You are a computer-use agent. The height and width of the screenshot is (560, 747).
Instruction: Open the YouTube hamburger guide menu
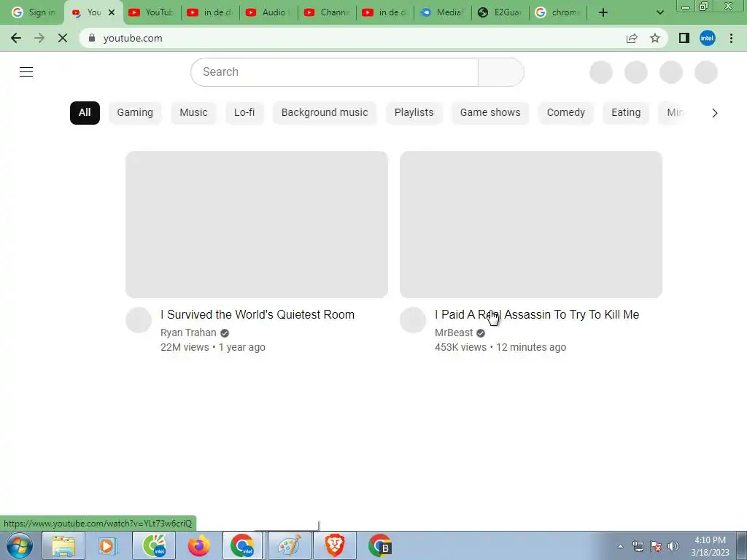pyautogui.click(x=26, y=72)
